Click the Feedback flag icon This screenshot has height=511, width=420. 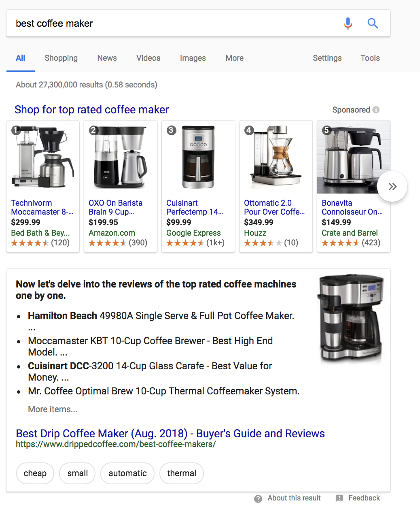tap(339, 498)
